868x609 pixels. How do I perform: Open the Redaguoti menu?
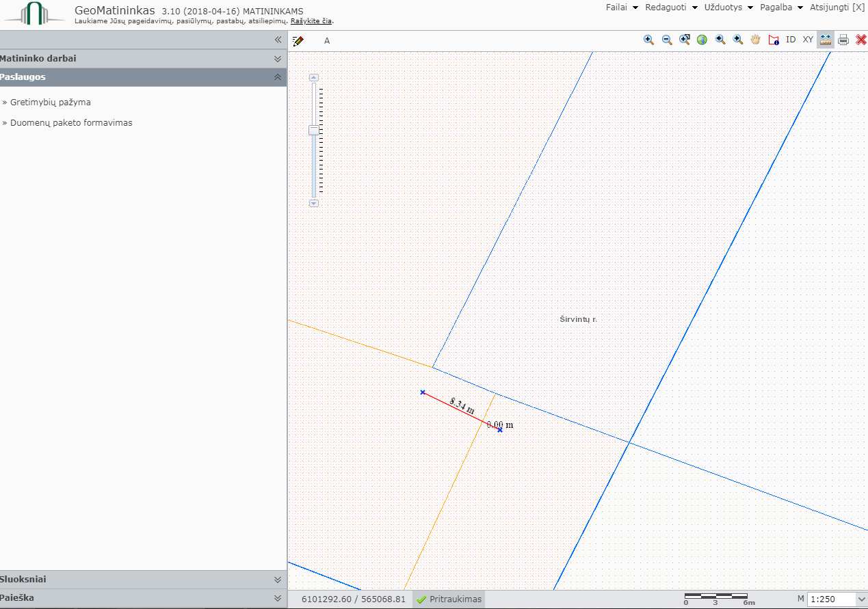[x=671, y=7]
